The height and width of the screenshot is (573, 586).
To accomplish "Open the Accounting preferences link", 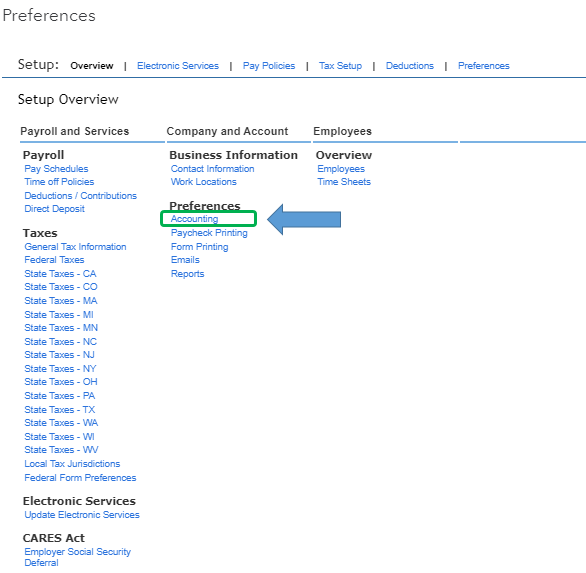I will [x=194, y=219].
